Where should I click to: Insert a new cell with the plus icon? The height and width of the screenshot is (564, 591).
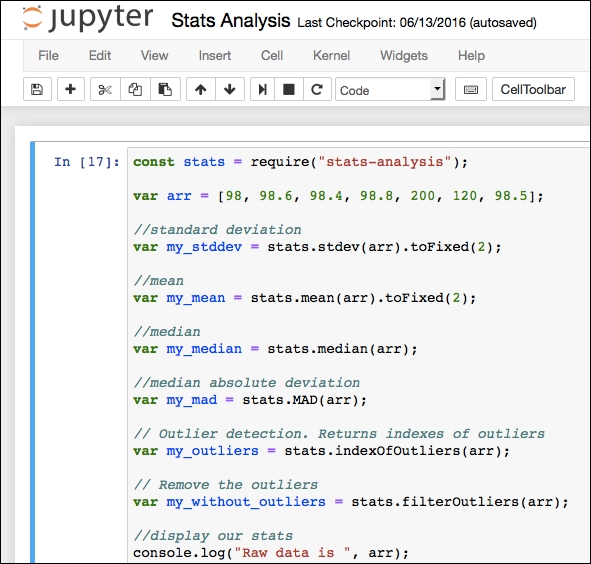[x=70, y=89]
